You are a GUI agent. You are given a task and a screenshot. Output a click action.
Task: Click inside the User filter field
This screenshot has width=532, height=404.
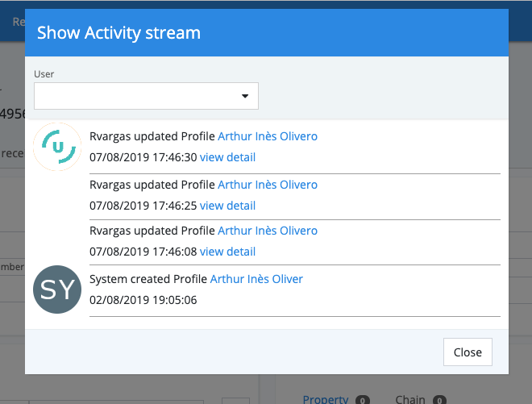(137, 96)
